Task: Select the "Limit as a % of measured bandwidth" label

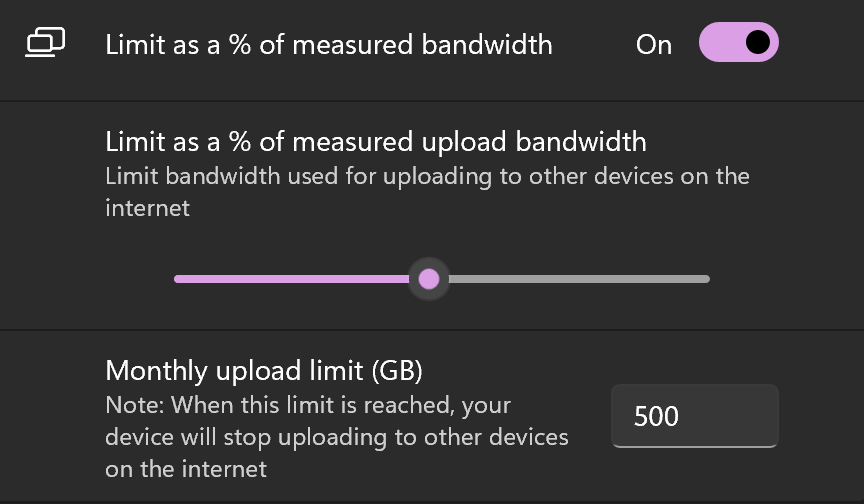Action: point(328,44)
